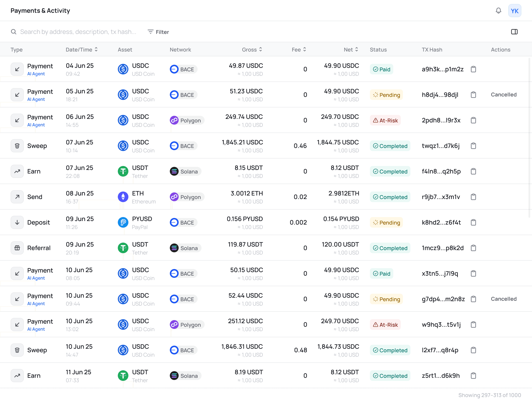Click the Pending badge on the PYUSD deposit
Image resolution: width=532 pixels, height=402 pixels.
point(386,222)
